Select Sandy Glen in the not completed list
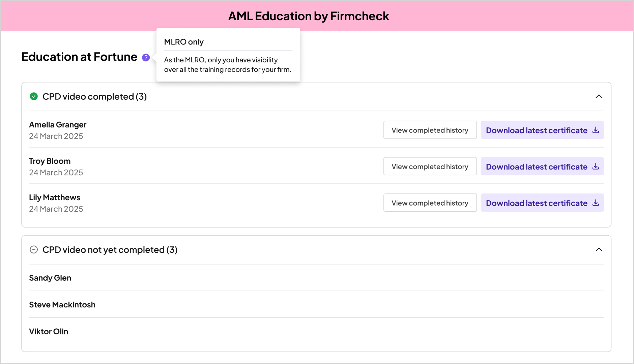The height and width of the screenshot is (364, 634). (50, 278)
